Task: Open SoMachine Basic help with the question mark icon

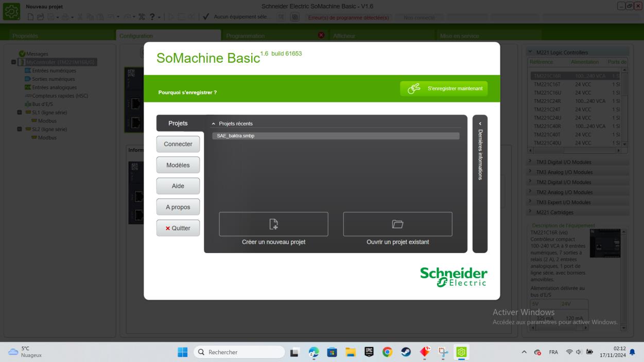Action: click(x=152, y=16)
